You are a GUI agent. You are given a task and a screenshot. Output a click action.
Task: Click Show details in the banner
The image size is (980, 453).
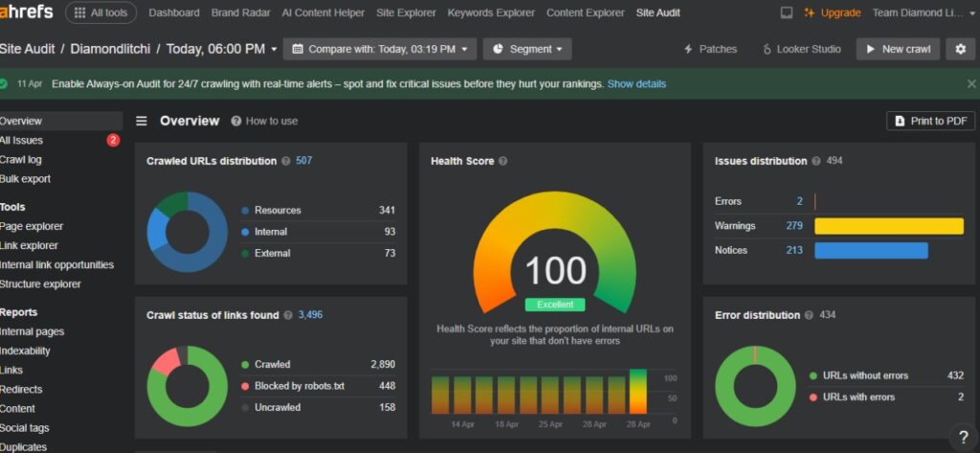pyautogui.click(x=636, y=84)
